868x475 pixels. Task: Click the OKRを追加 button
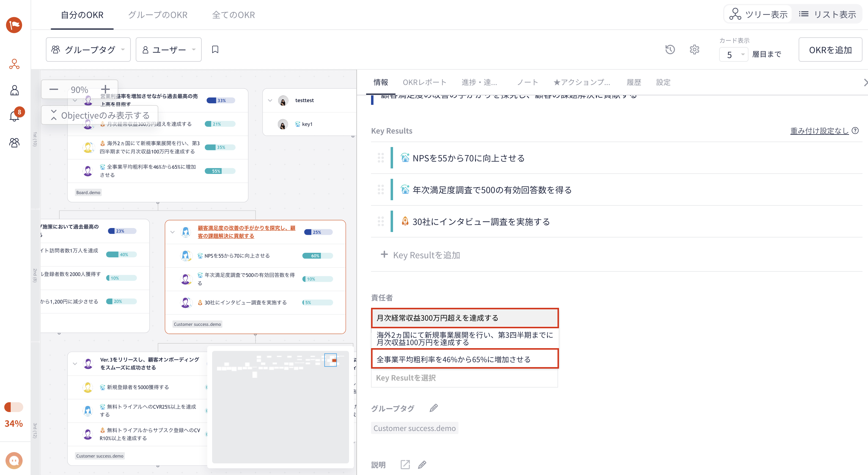click(x=830, y=50)
